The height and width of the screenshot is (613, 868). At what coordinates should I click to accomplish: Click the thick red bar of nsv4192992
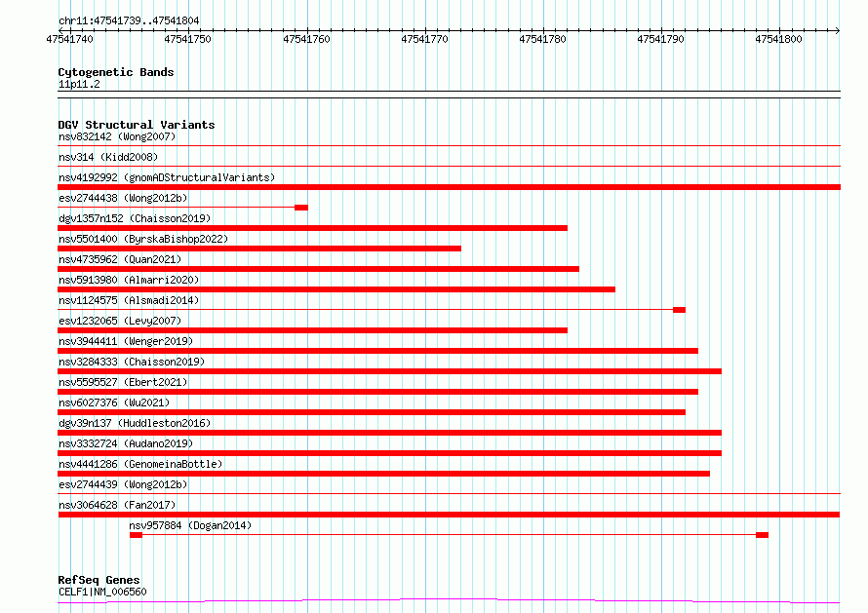[449, 187]
